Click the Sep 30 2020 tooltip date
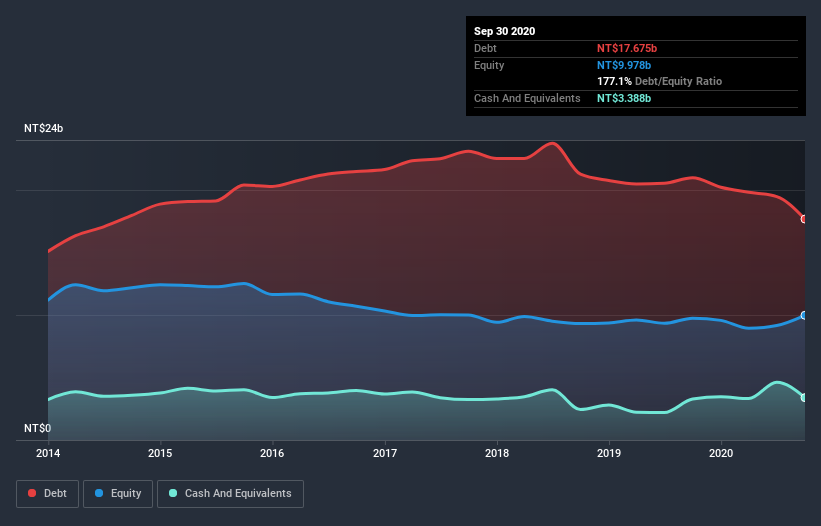This screenshot has height=526, width=821. [504, 31]
